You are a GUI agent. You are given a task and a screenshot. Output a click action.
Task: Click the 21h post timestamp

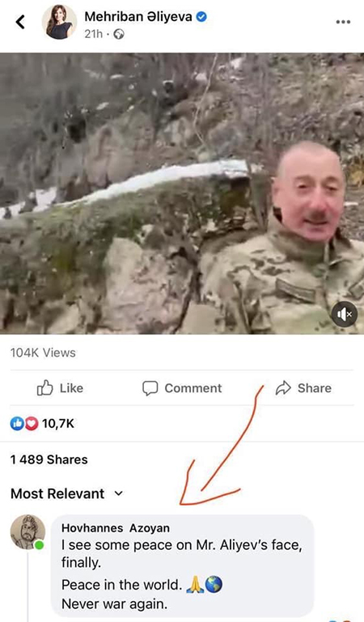93,35
